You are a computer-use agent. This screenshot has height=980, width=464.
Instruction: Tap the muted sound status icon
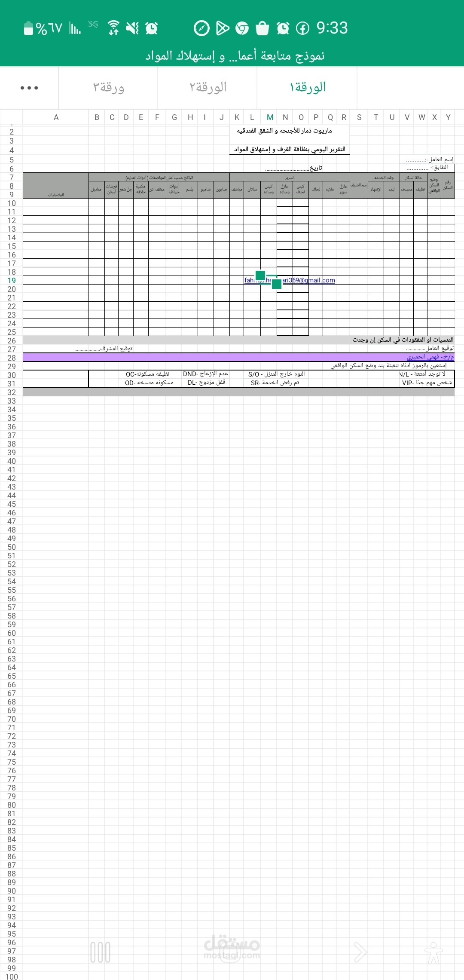coord(132,28)
